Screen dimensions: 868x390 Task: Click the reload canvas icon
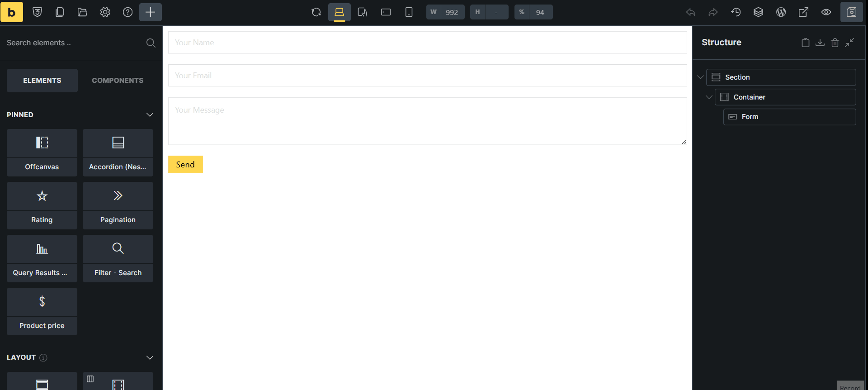coord(316,12)
